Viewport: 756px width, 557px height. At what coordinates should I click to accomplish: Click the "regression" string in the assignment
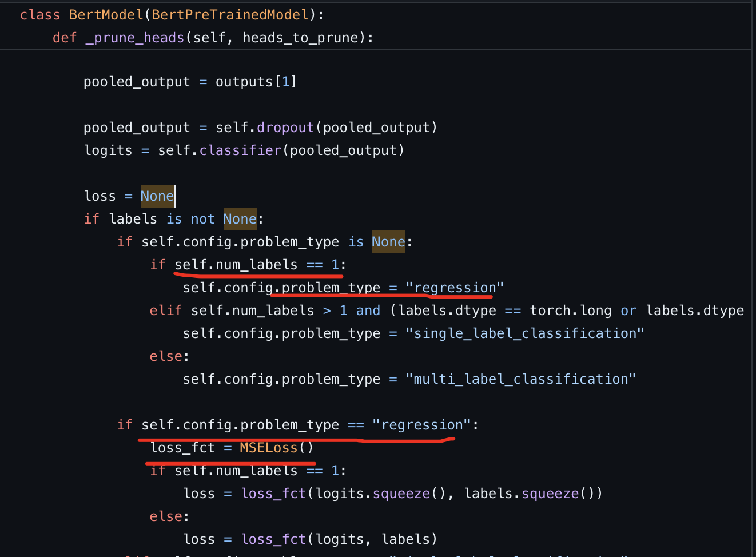tap(454, 288)
